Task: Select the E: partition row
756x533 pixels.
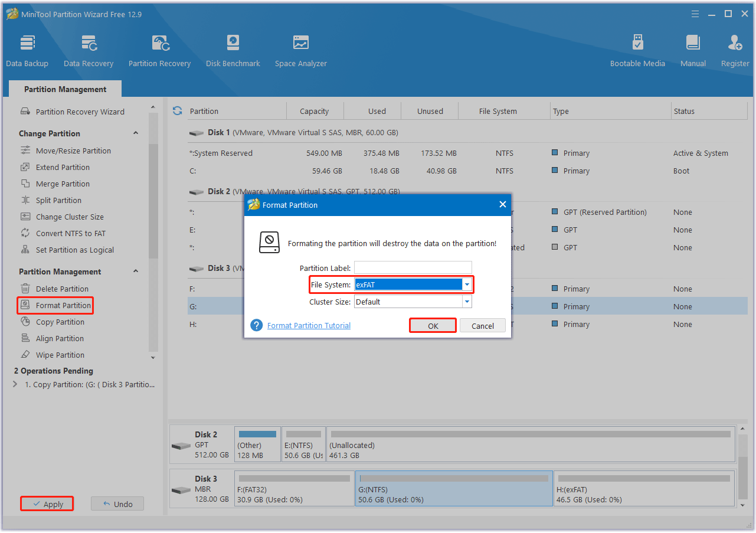Action: (x=467, y=230)
